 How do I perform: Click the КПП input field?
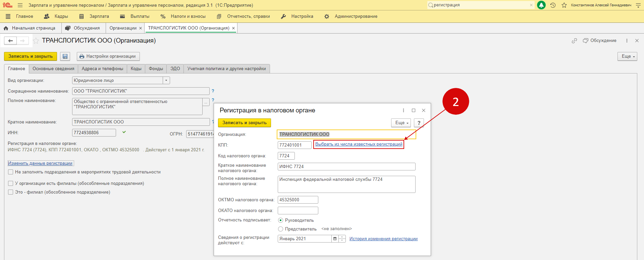coord(294,145)
